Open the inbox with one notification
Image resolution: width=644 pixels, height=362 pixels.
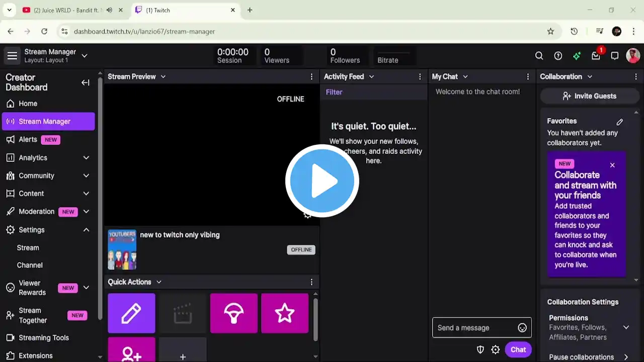(x=596, y=56)
